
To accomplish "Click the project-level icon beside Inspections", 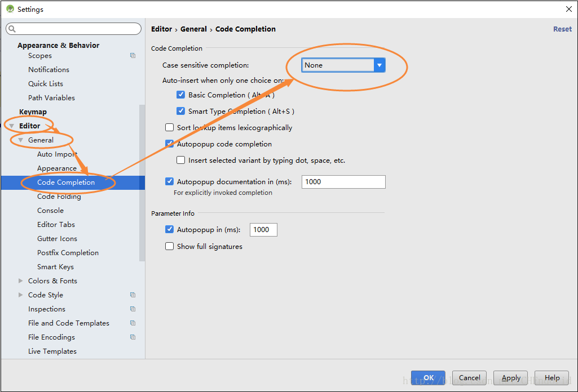I will pyautogui.click(x=133, y=309).
